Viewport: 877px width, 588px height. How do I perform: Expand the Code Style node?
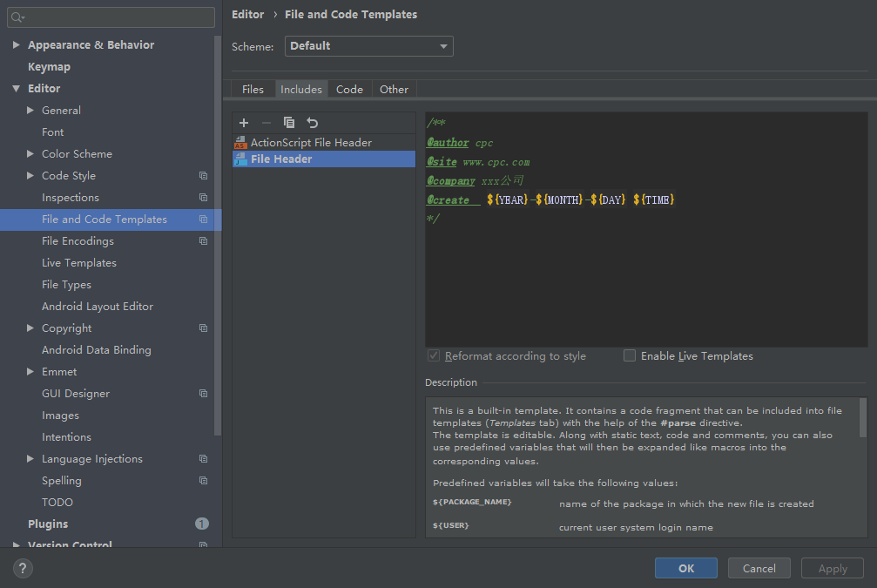30,176
